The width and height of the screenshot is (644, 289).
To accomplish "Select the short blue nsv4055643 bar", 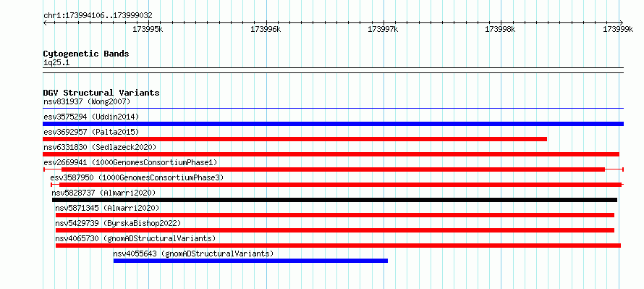I will (x=250, y=261).
